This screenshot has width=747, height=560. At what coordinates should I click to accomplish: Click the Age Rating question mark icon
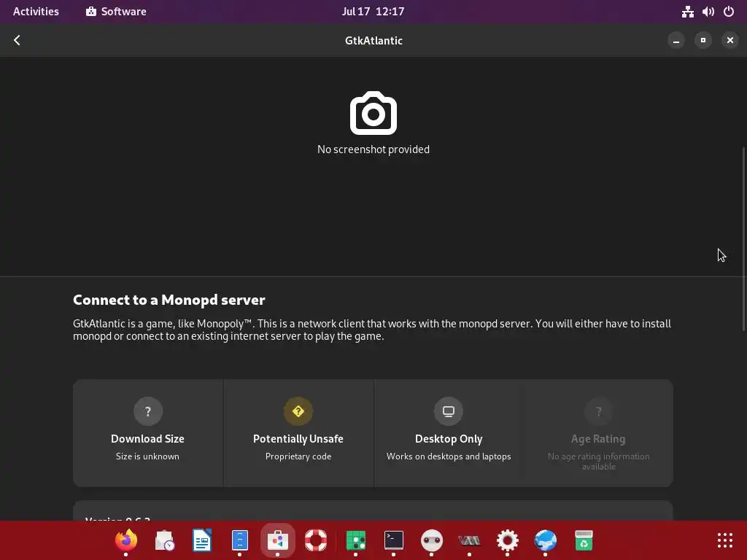(598, 411)
